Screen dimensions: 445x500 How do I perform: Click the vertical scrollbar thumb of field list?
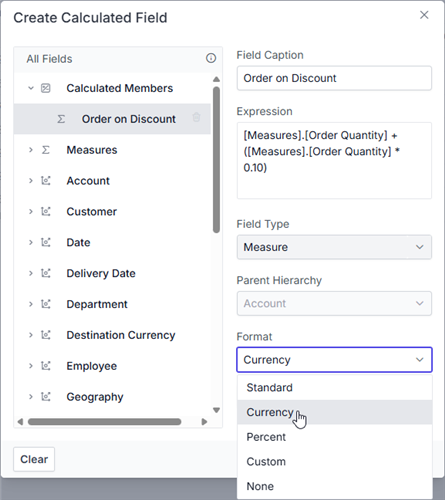pyautogui.click(x=216, y=159)
